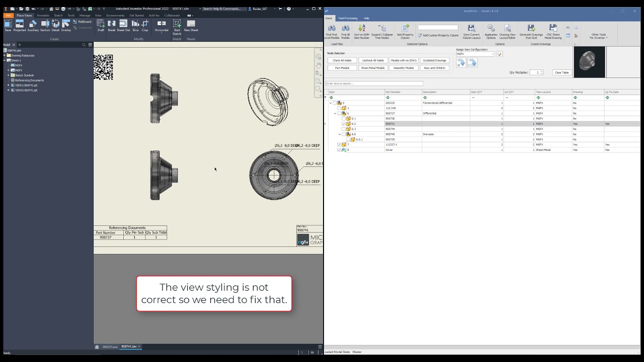Click the edit view configuration pencil icon
644x362 pixels.
pyautogui.click(x=500, y=54)
